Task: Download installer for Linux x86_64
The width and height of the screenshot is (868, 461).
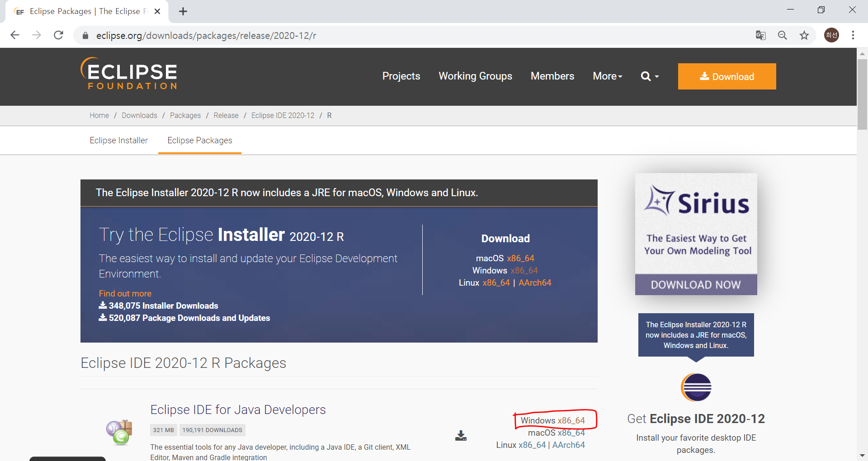Action: 496,282
